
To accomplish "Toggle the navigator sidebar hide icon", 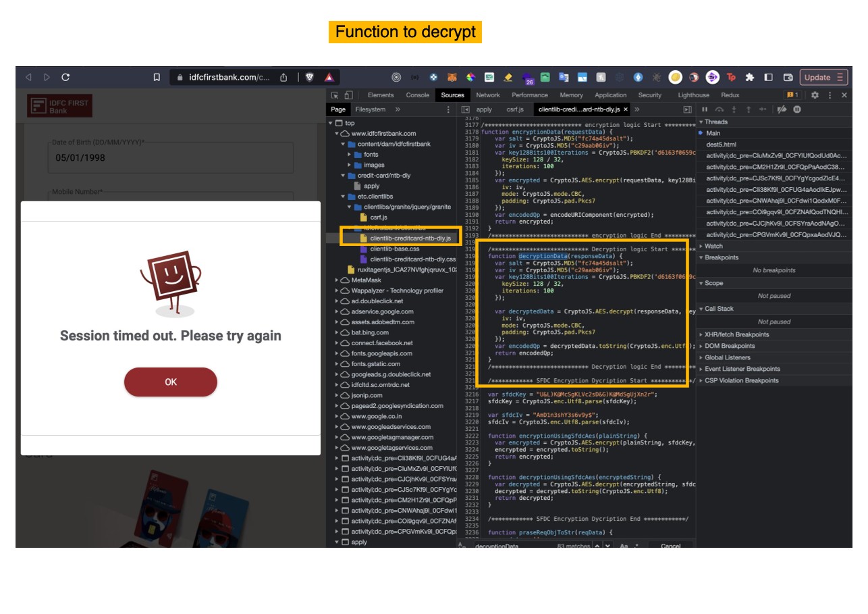I will (x=466, y=109).
